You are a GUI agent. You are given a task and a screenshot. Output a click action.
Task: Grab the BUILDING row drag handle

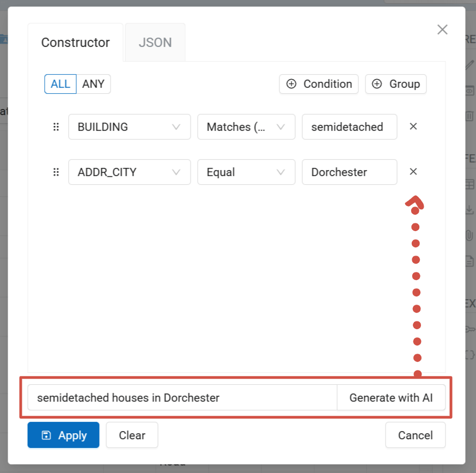point(56,126)
